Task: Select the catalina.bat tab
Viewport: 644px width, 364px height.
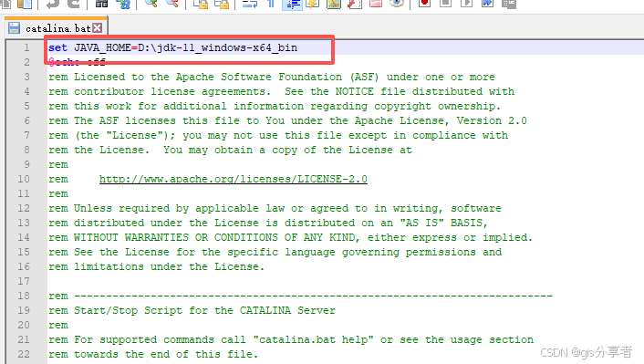Action: pos(57,28)
